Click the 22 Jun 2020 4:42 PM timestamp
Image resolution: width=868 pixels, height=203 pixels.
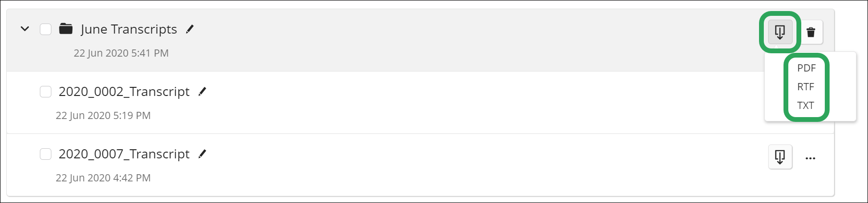point(103,178)
